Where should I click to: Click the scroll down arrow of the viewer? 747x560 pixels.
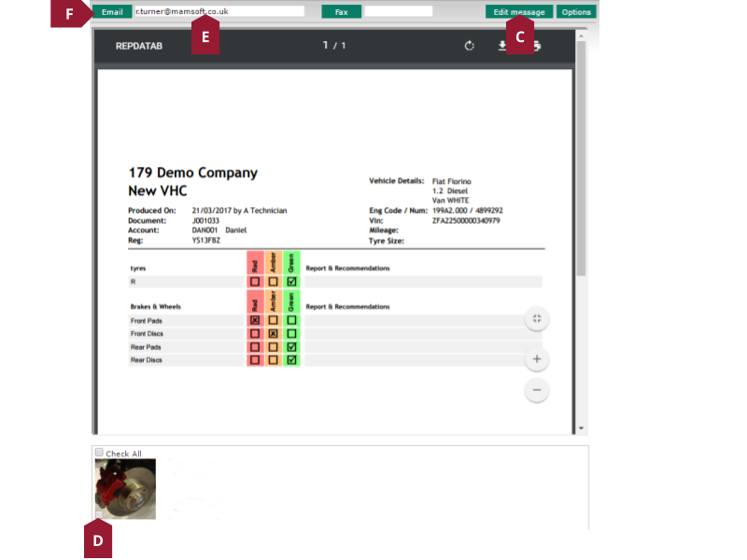[582, 428]
